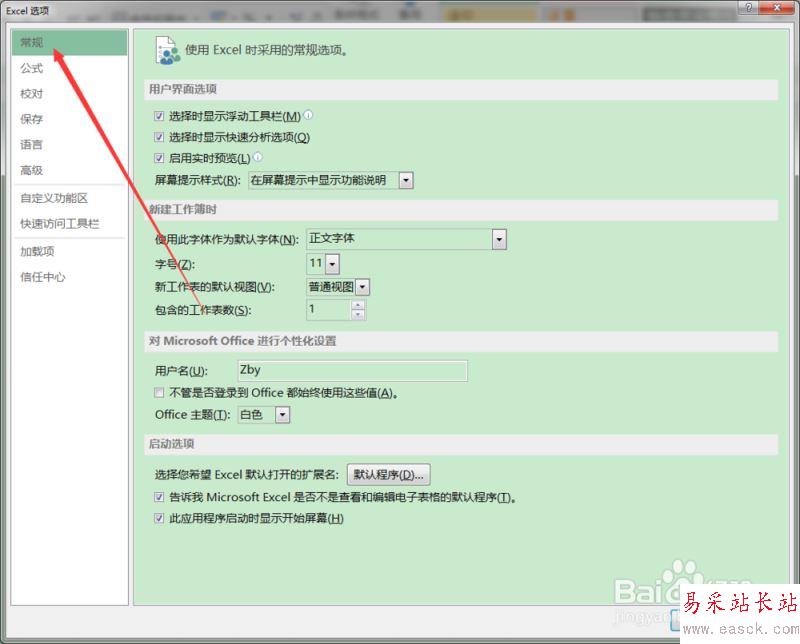Select the 常规 category in sidebar
Screen dimensions: 800x644
pos(69,42)
